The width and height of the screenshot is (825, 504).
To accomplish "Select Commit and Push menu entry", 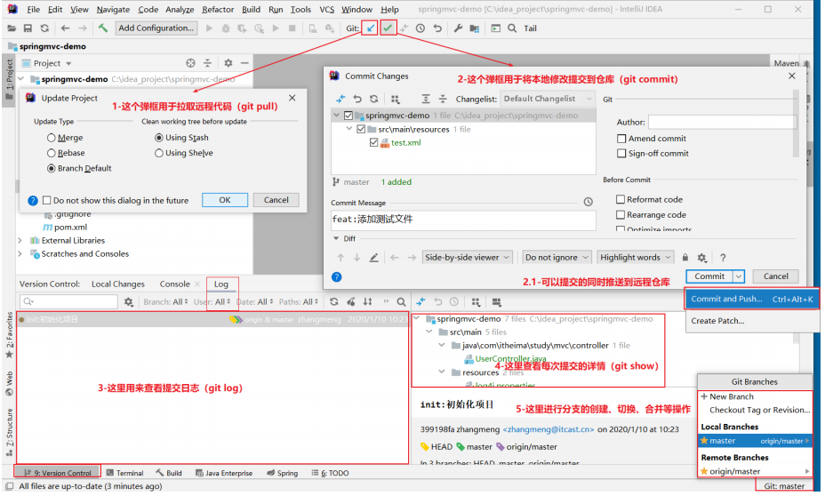I will pyautogui.click(x=752, y=300).
